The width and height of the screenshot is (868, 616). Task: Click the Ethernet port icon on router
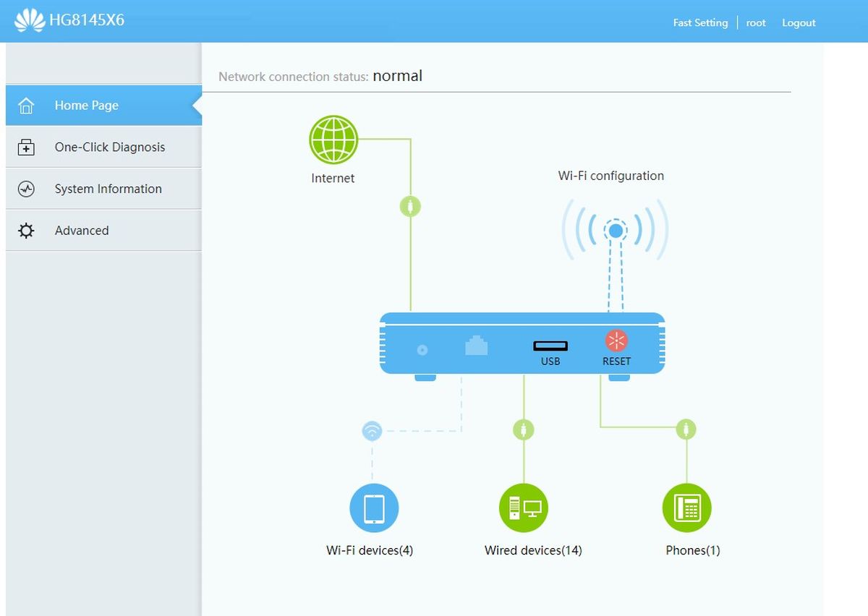click(x=476, y=346)
